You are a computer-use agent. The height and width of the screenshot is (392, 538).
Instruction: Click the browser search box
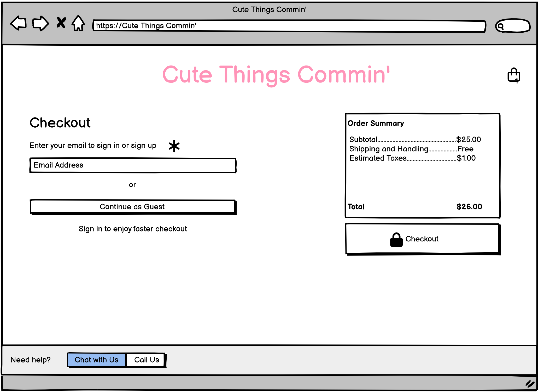tap(516, 26)
